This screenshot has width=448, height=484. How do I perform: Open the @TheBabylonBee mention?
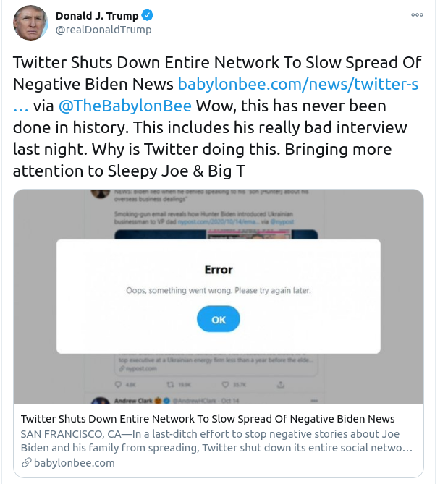pyautogui.click(x=124, y=106)
